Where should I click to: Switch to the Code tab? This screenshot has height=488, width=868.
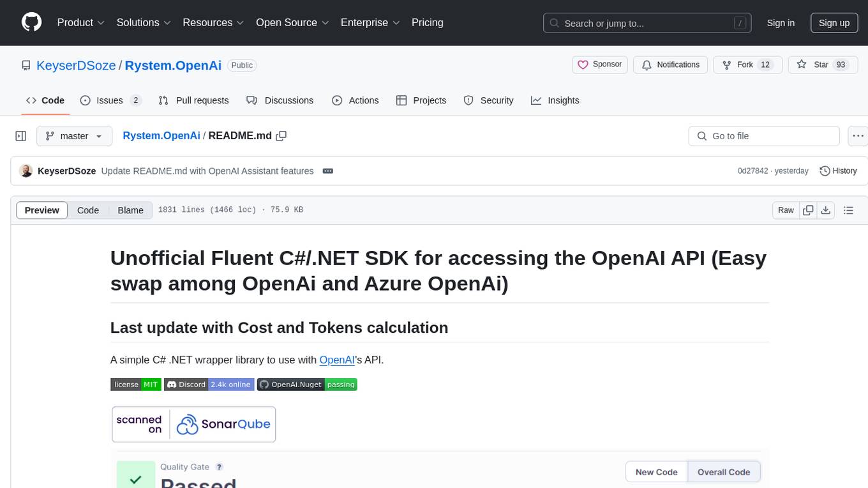(45, 100)
